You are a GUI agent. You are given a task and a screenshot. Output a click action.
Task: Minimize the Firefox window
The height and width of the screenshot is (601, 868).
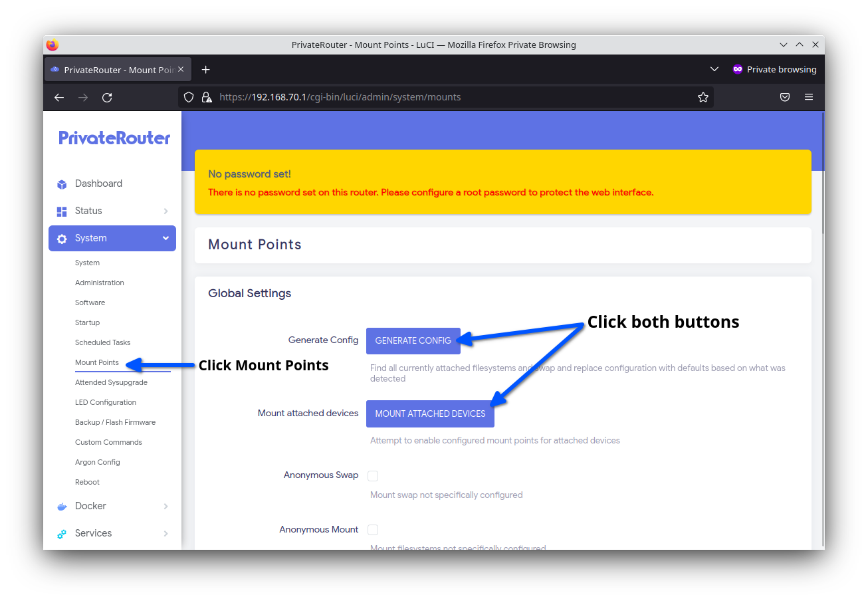click(x=784, y=45)
